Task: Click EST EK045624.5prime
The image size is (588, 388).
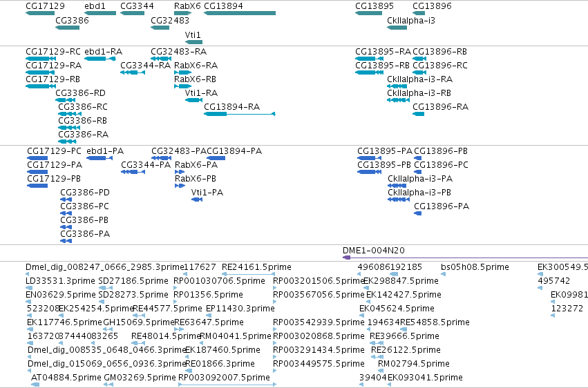Action: click(x=397, y=309)
